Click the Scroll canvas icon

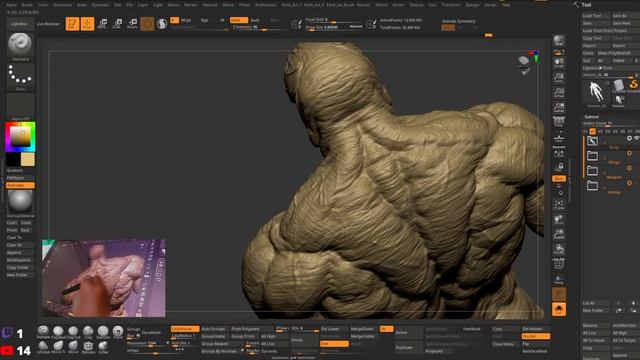click(x=559, y=62)
